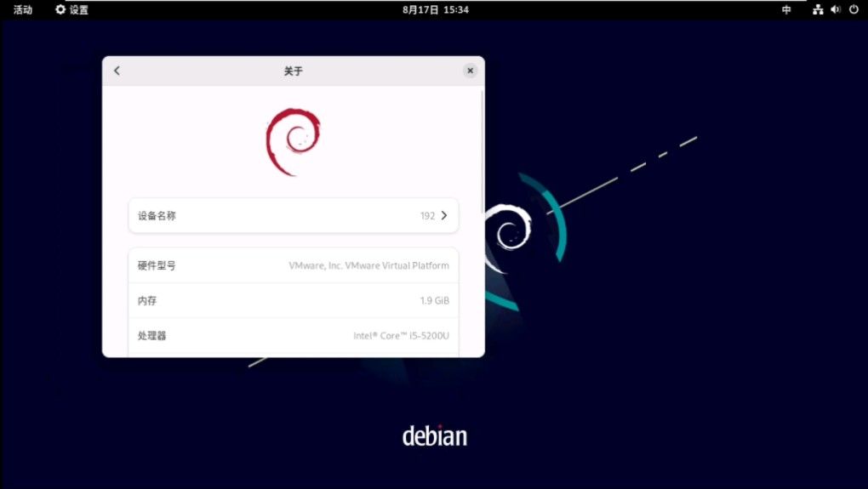Click the Intel Core i5-5200U value

[x=402, y=335]
